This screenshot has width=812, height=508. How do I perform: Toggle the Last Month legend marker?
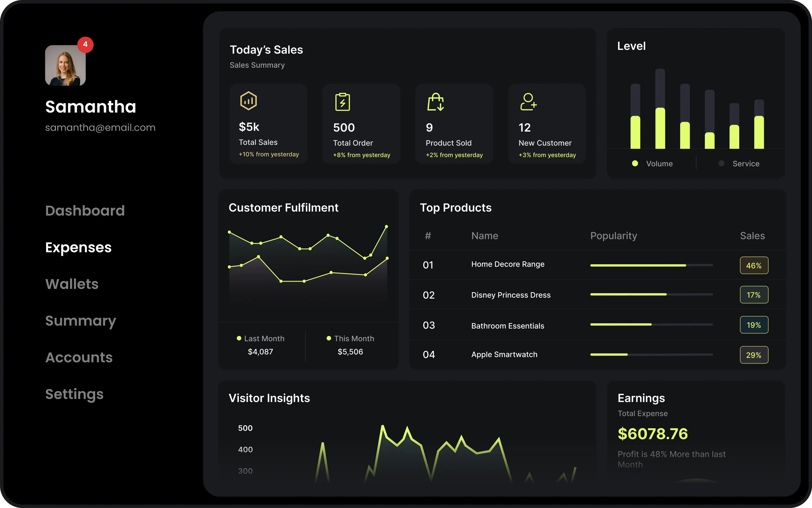(239, 338)
